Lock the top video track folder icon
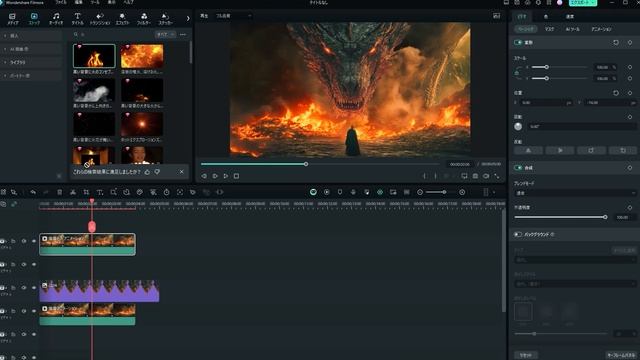This screenshot has width=640, height=360. [x=13, y=241]
